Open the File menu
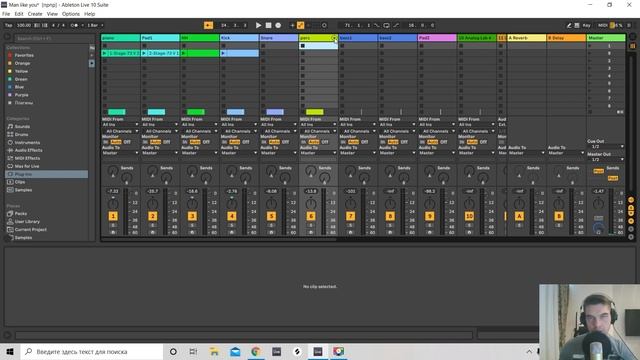 tap(6, 14)
